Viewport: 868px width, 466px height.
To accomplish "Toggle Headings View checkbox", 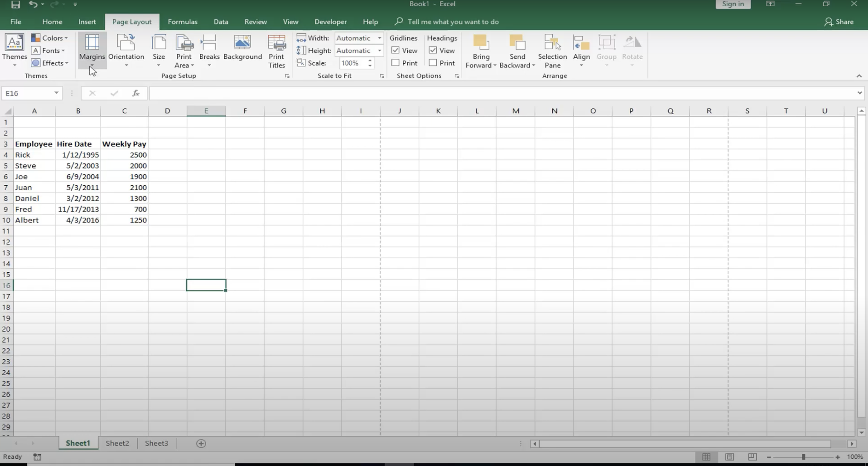I will pos(433,50).
